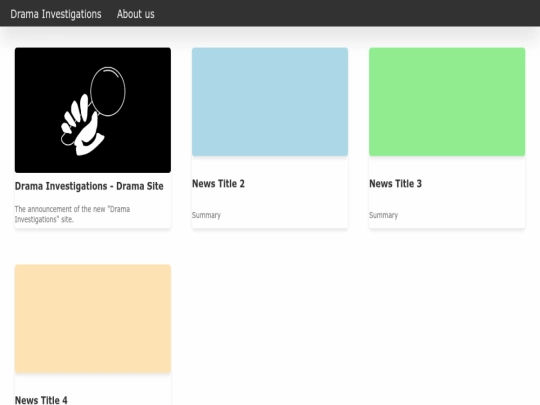Open the green News Title 3 image
The image size is (540, 405).
click(447, 102)
